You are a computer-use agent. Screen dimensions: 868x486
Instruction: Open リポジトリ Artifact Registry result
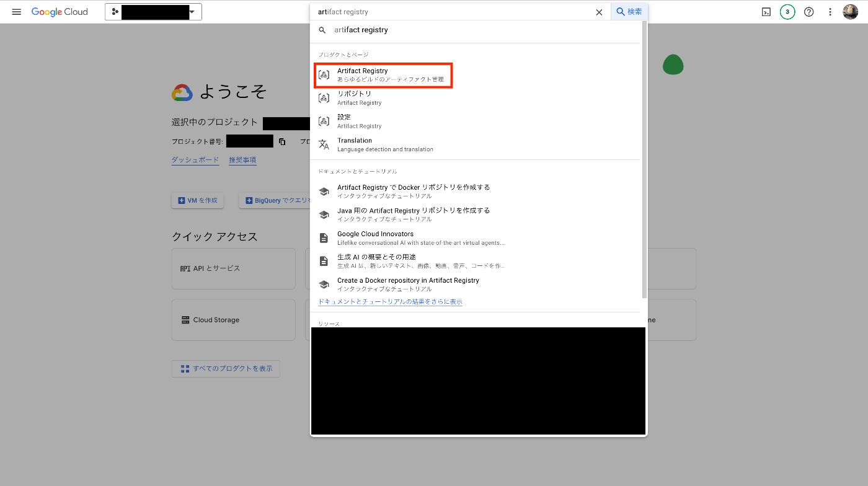[476, 98]
